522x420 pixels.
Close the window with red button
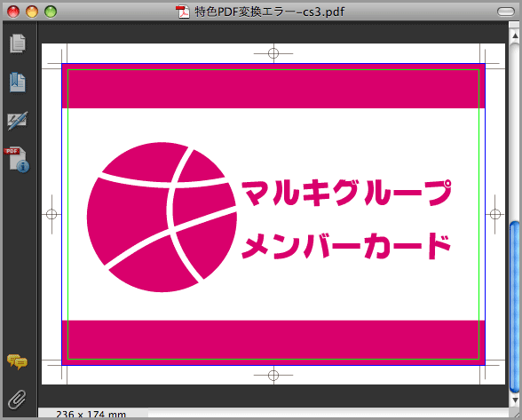(13, 12)
